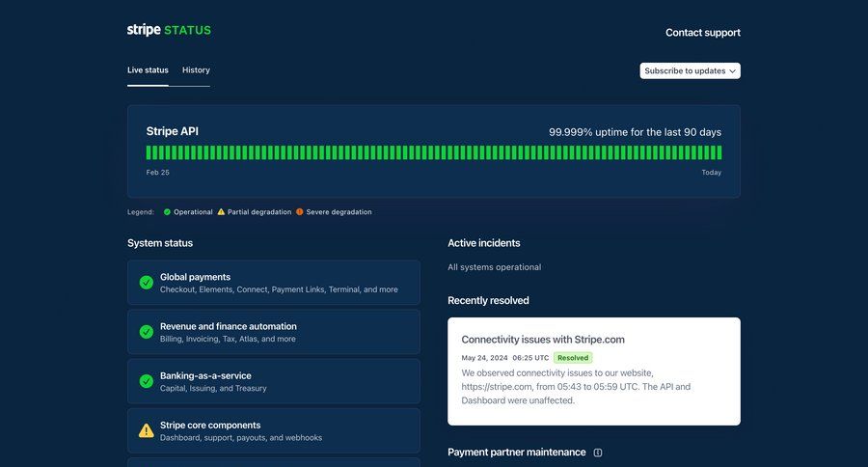The width and height of the screenshot is (868, 467).
Task: Click the Operational legend green icon
Action: (167, 212)
